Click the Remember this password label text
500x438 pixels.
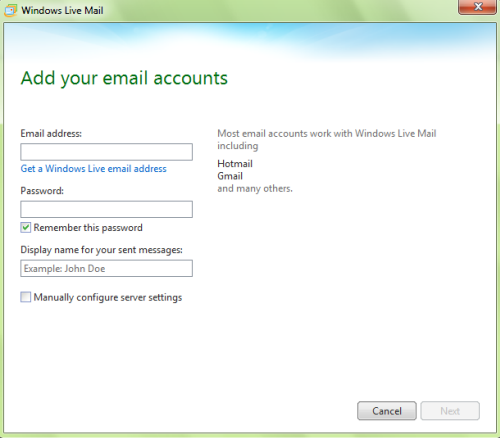click(88, 228)
